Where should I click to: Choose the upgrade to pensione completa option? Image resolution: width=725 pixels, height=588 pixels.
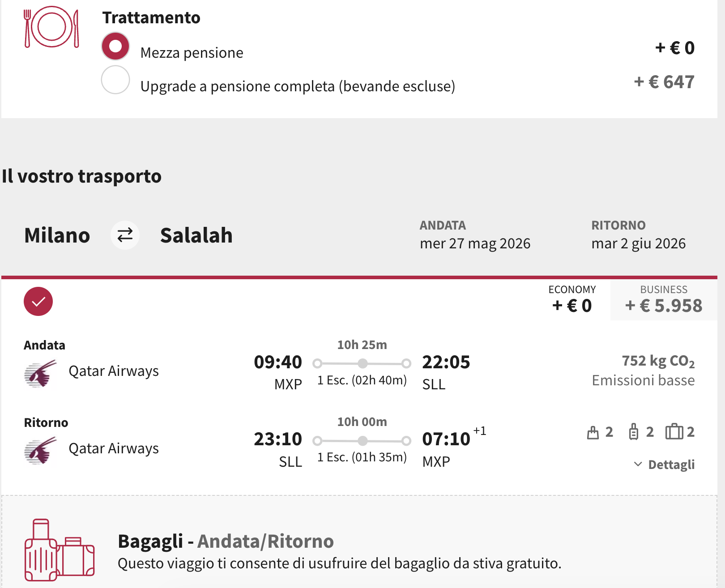point(115,80)
